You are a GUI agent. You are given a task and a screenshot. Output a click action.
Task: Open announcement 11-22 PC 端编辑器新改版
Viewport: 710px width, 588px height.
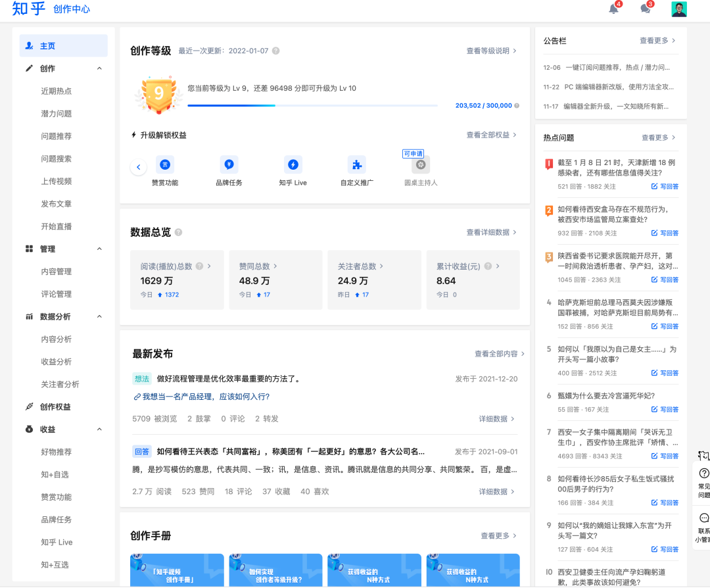click(609, 87)
